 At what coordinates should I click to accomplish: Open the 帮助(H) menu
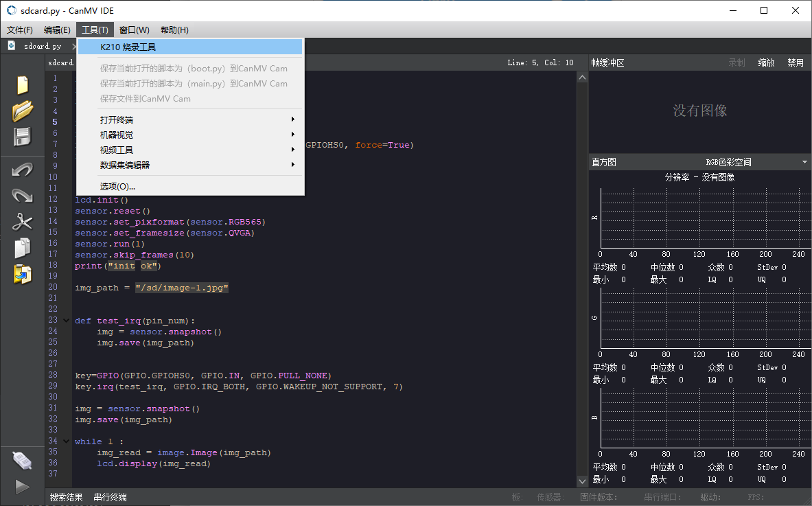(x=174, y=30)
